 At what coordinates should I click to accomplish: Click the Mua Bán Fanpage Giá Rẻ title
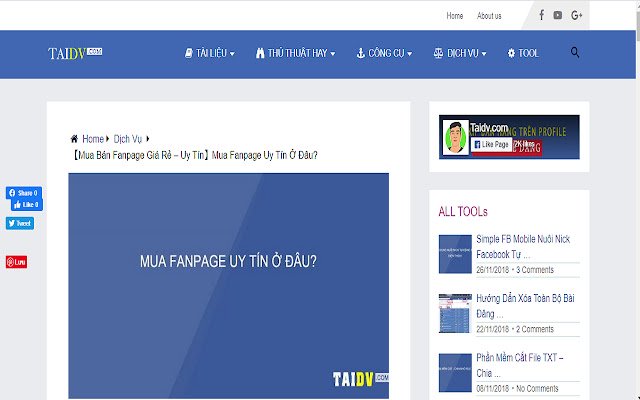[195, 155]
